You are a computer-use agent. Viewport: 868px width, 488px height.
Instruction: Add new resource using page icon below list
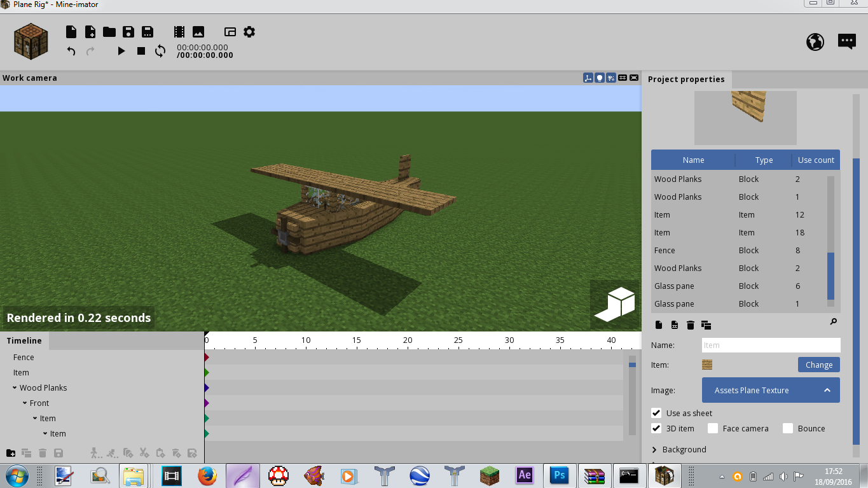tap(659, 325)
